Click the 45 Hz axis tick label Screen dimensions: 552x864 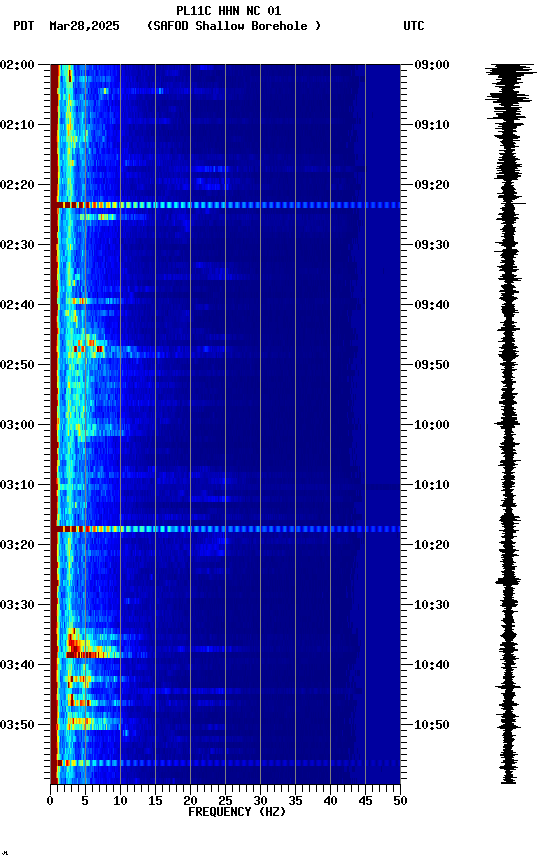click(x=365, y=801)
